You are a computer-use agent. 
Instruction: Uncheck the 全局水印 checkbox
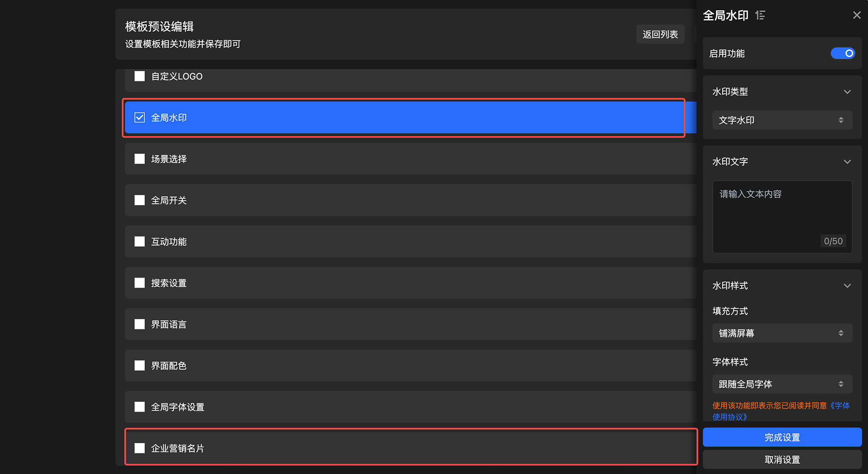140,118
